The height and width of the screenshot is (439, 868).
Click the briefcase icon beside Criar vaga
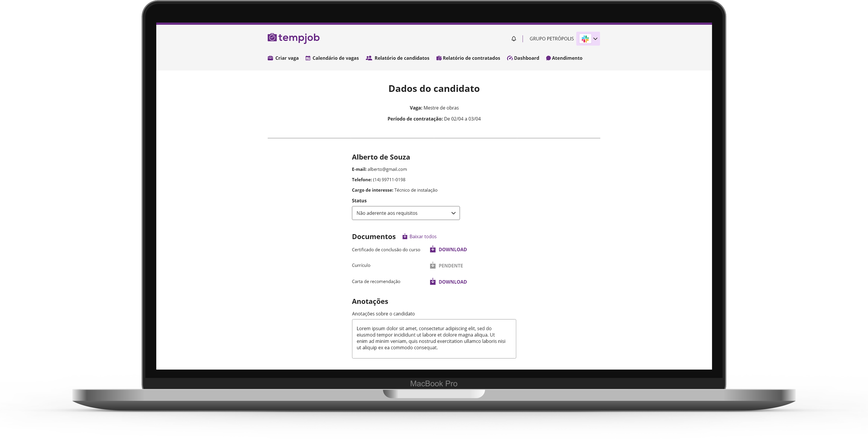click(x=270, y=58)
